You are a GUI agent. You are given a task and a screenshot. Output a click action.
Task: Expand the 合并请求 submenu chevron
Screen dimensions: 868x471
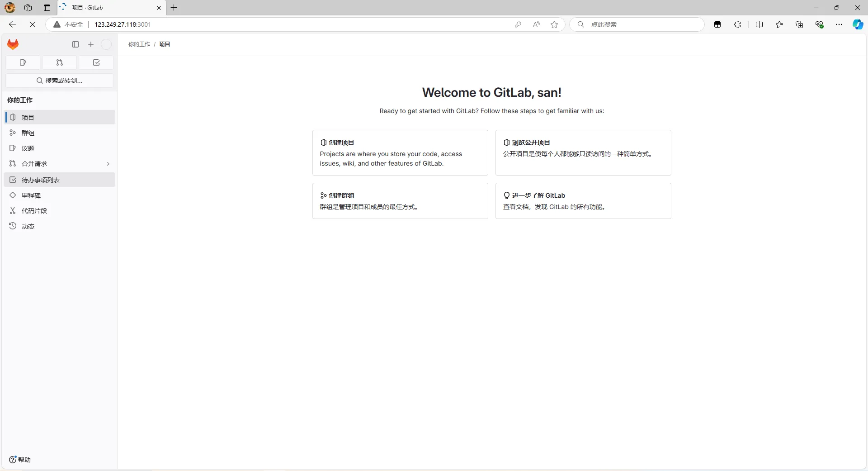pyautogui.click(x=108, y=164)
